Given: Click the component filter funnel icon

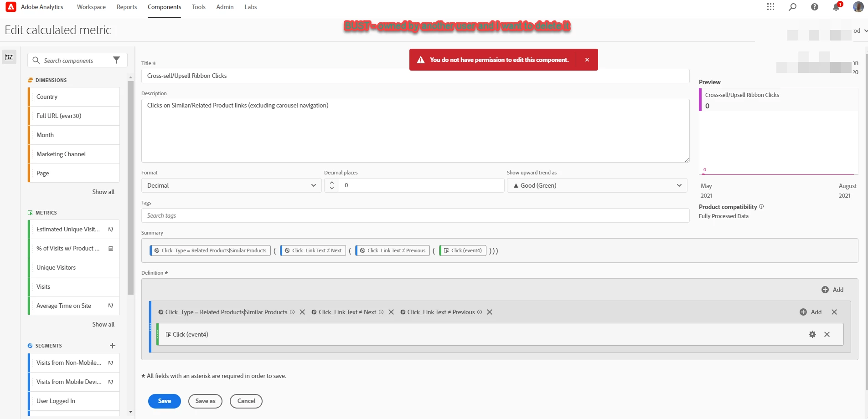Looking at the screenshot, I should tap(117, 60).
